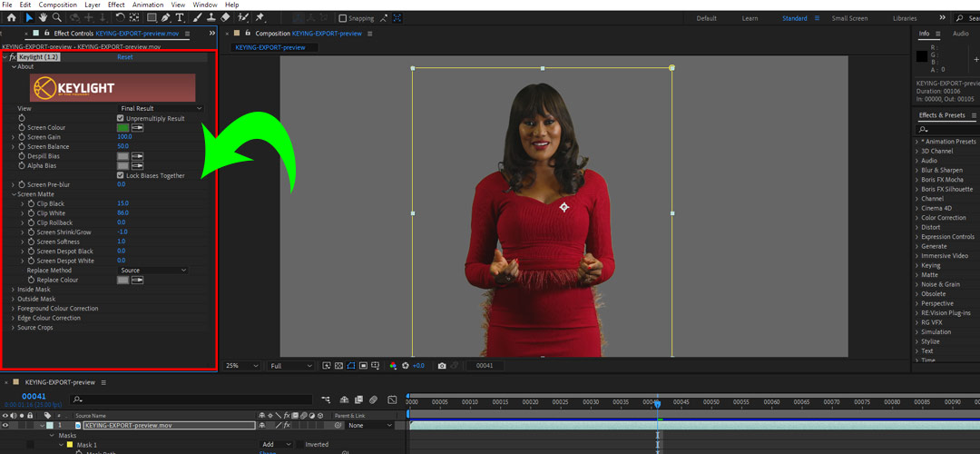
Task: Switch to the Audio panel tab
Action: (x=961, y=34)
